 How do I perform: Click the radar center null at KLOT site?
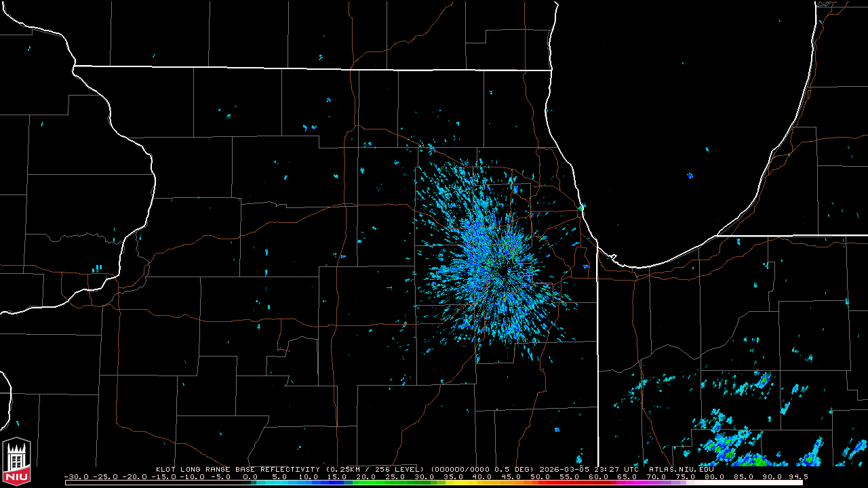pos(502,272)
